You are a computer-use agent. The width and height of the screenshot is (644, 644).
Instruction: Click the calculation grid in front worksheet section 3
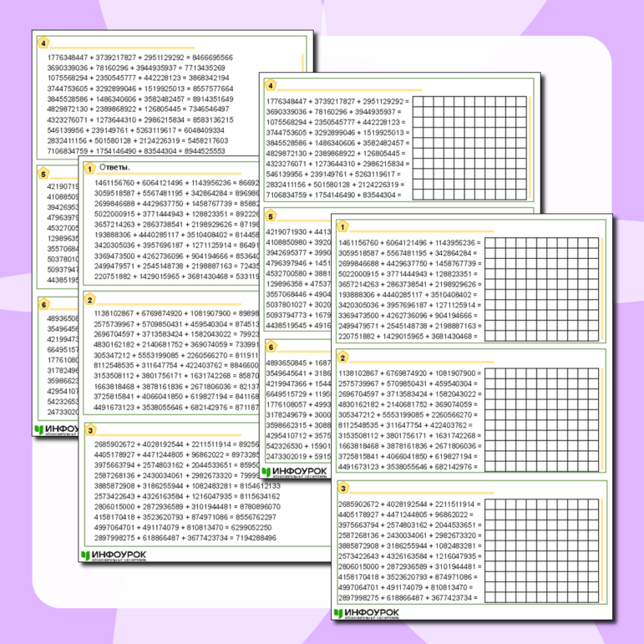pyautogui.click(x=541, y=551)
